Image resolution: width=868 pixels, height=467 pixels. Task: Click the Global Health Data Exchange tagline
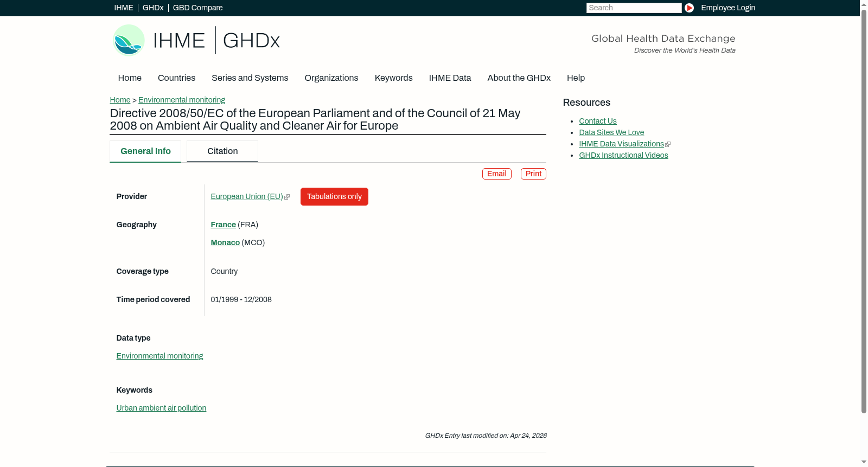tap(663, 39)
